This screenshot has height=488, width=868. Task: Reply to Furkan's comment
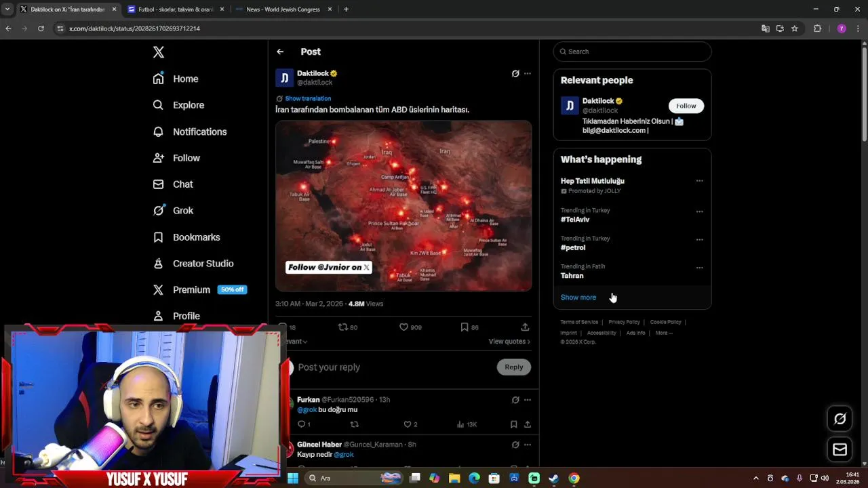pyautogui.click(x=304, y=424)
